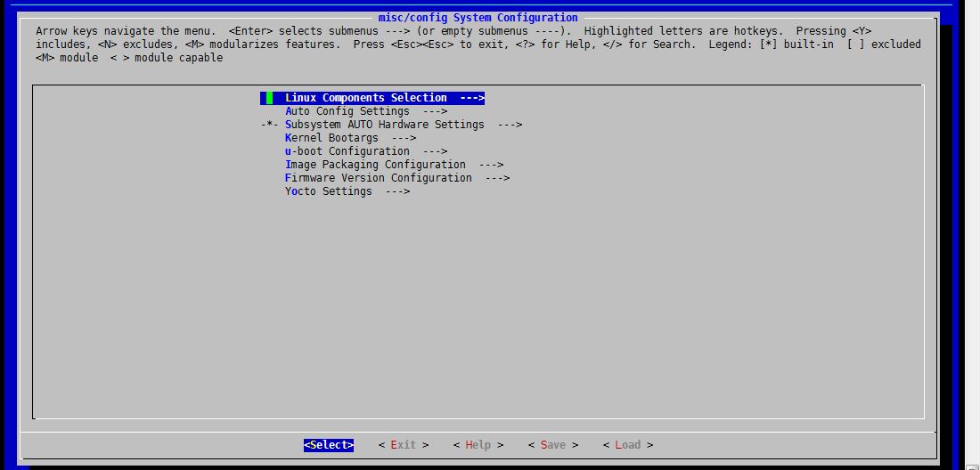Click the Load button
Screen dimensions: 980x470
click(628, 445)
